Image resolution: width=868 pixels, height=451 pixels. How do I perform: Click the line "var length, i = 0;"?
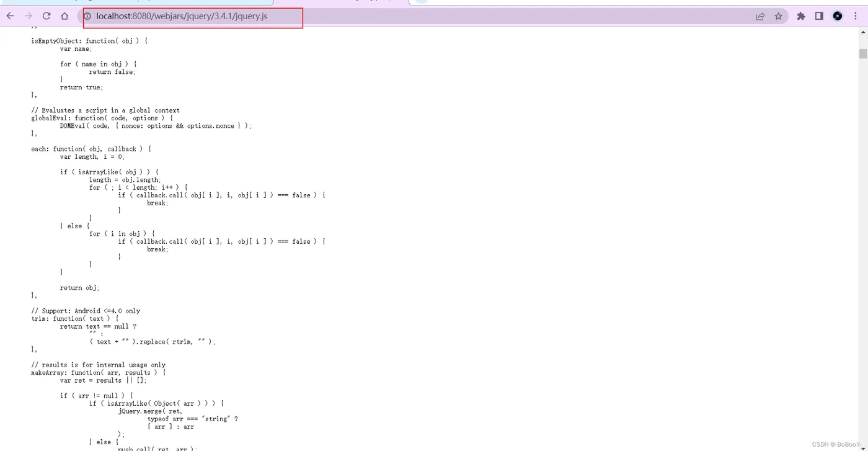92,156
